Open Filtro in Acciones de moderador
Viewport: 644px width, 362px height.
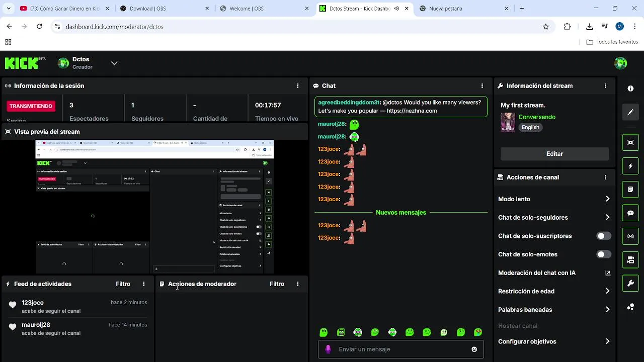click(x=277, y=284)
